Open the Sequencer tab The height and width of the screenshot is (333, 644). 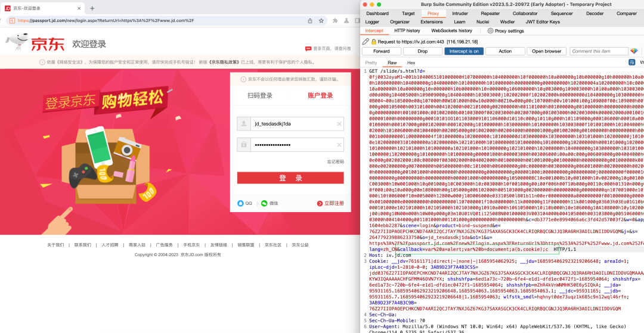[x=562, y=14]
